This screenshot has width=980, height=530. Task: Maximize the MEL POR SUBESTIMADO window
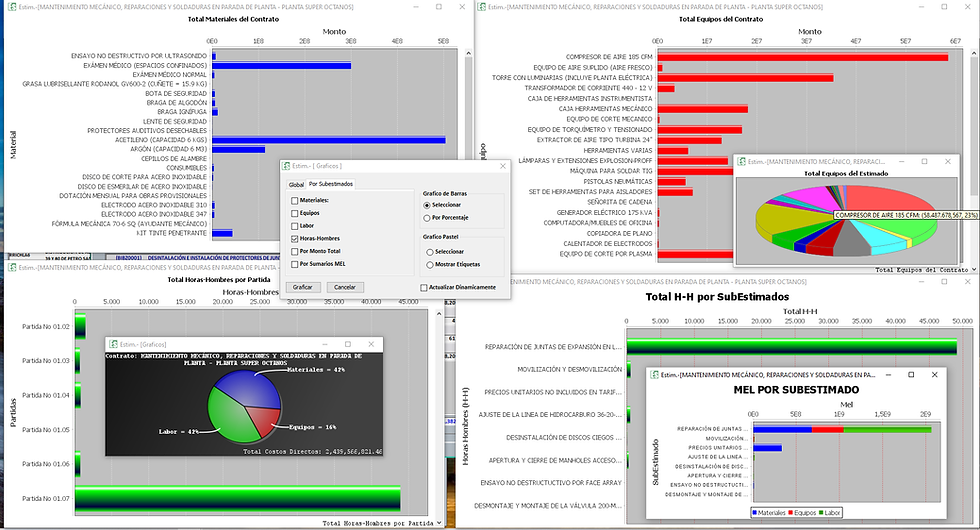click(911, 375)
